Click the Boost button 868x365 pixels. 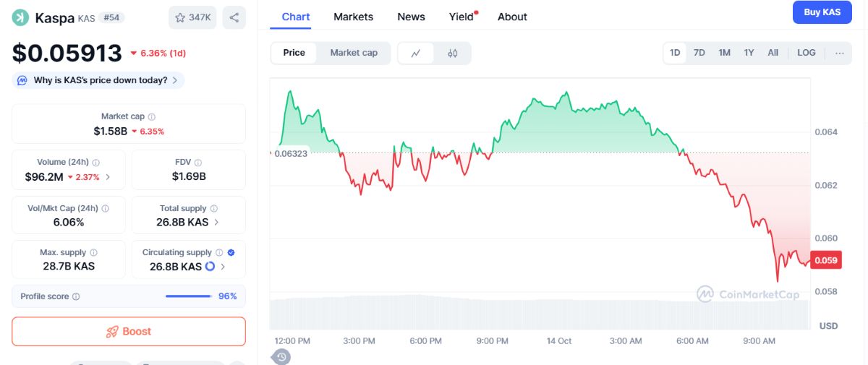[x=129, y=331]
